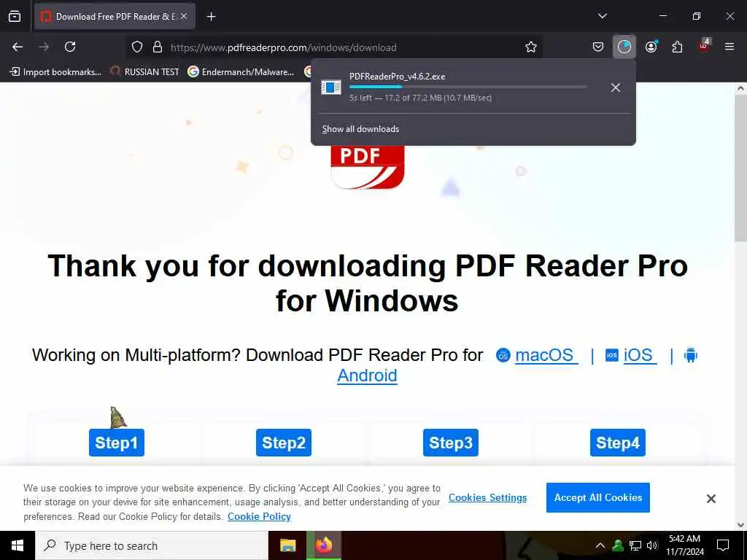Click the green user icon in system tray

618,545
